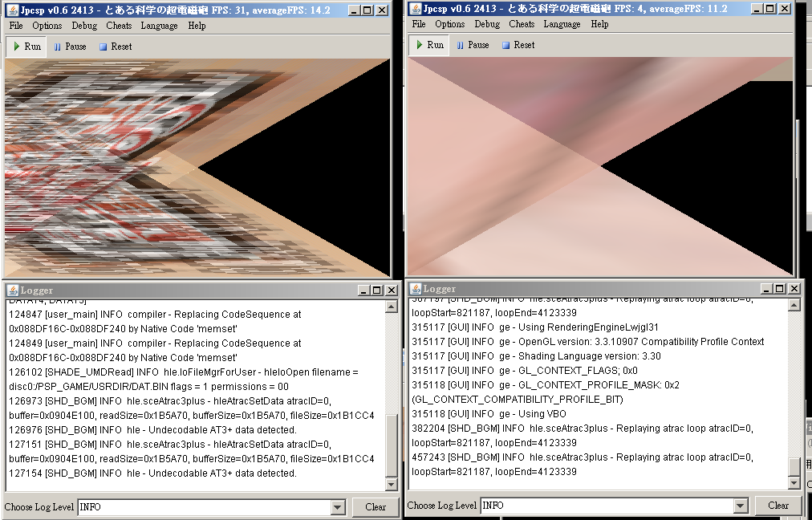Clear the right Logger output
Image resolution: width=812 pixels, height=520 pixels.
pos(778,506)
